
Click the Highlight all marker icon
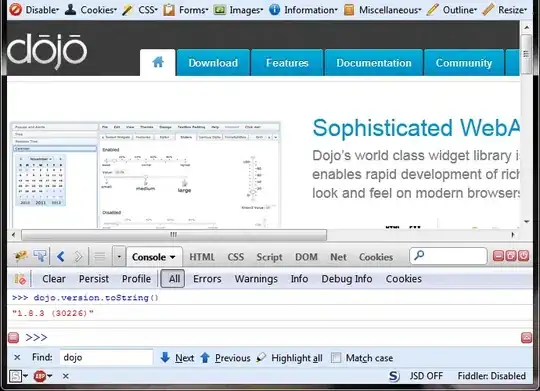(261, 358)
